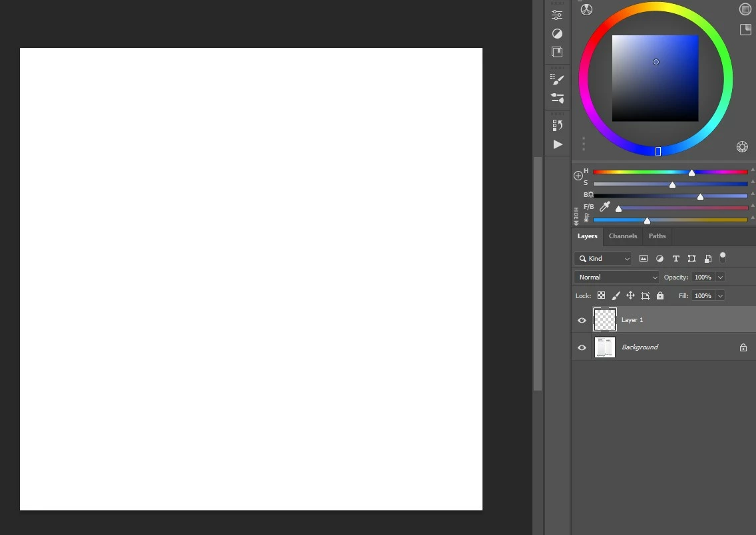Lock image pixels brush icon
This screenshot has height=535, width=756.
pyautogui.click(x=616, y=295)
